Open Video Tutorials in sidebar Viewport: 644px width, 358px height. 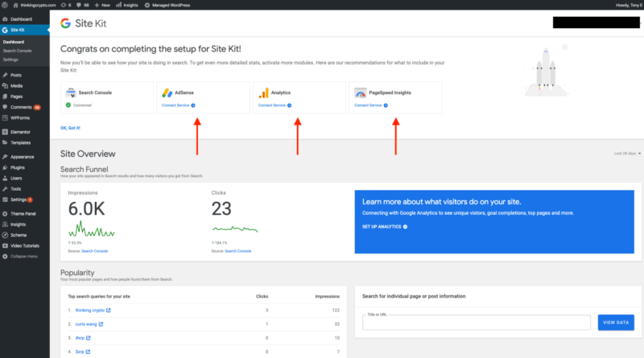[x=26, y=245]
